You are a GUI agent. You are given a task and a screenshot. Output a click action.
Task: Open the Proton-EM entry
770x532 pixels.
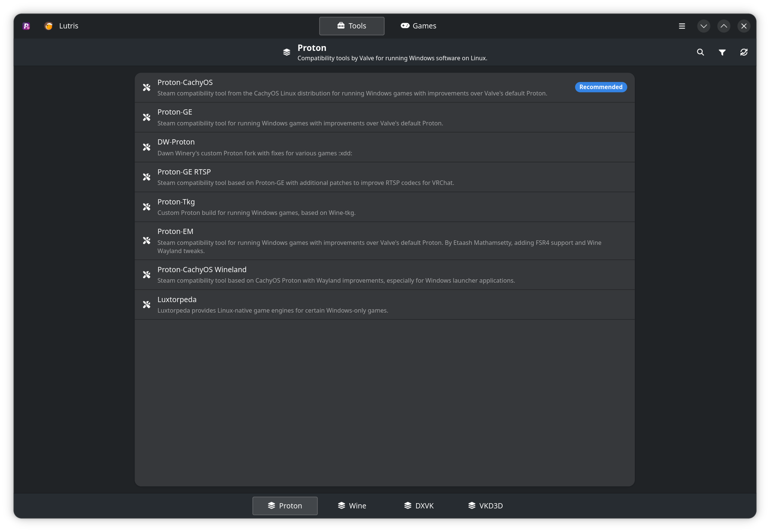(385, 241)
